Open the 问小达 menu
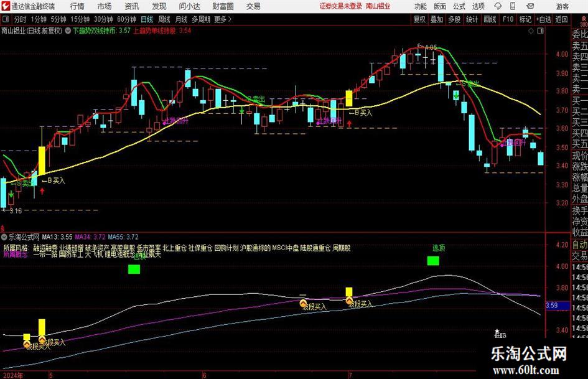This screenshot has width=588, height=379. 189,6
